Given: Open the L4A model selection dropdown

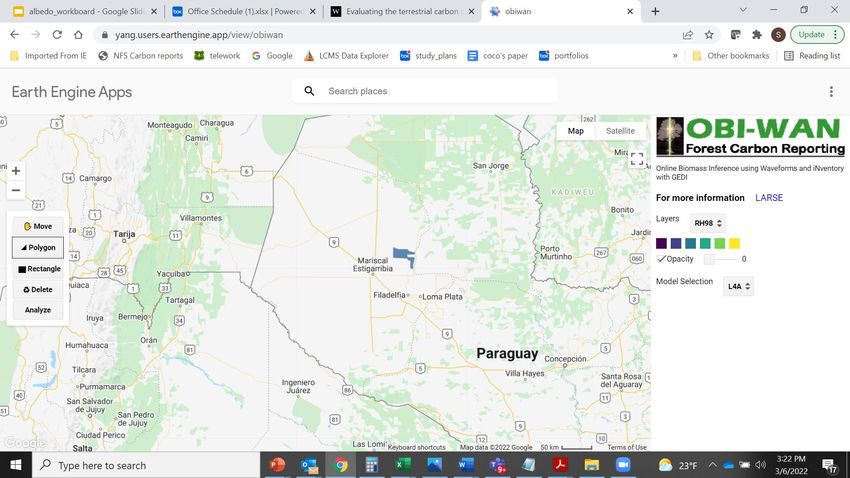Looking at the screenshot, I should (x=738, y=287).
